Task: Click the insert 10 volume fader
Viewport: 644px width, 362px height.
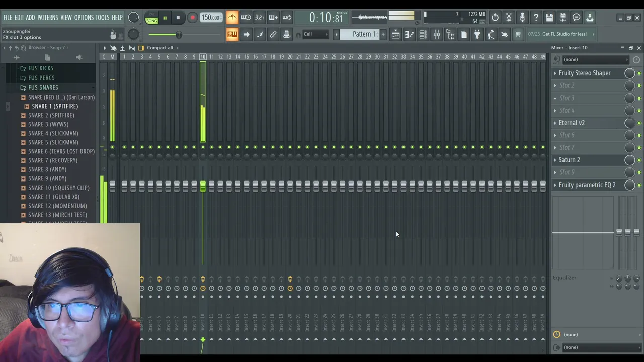Action: pos(203,187)
